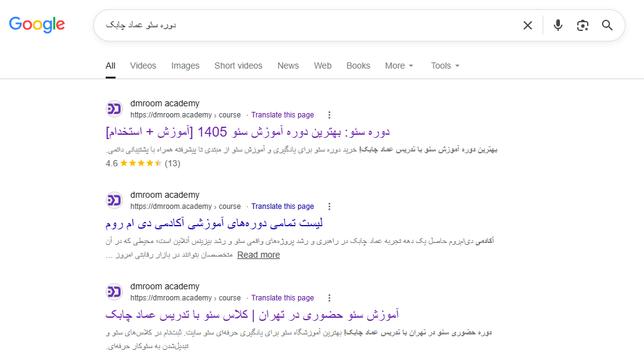The image size is (644, 361).
Task: Click the star rating of first result
Action: (x=141, y=163)
